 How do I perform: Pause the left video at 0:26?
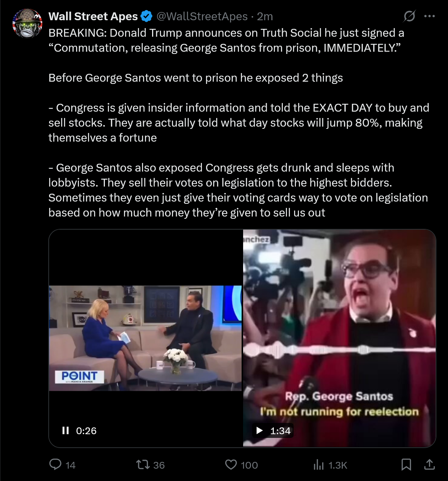66,430
